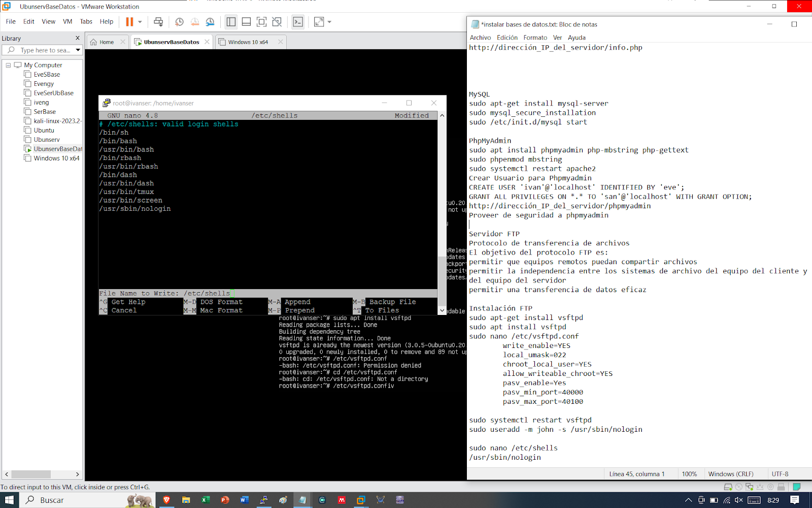Screen dimensions: 812x508
Task: Open the Formato menu in Bloc de notas
Action: (535, 38)
